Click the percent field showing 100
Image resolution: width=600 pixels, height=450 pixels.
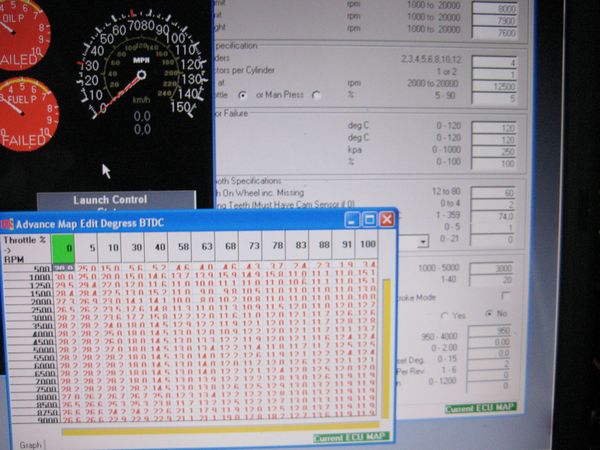click(494, 163)
